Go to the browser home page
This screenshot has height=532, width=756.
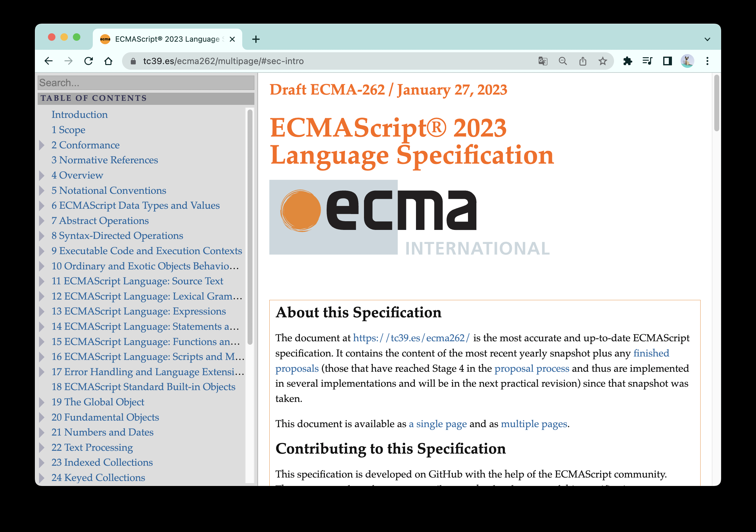pyautogui.click(x=108, y=61)
